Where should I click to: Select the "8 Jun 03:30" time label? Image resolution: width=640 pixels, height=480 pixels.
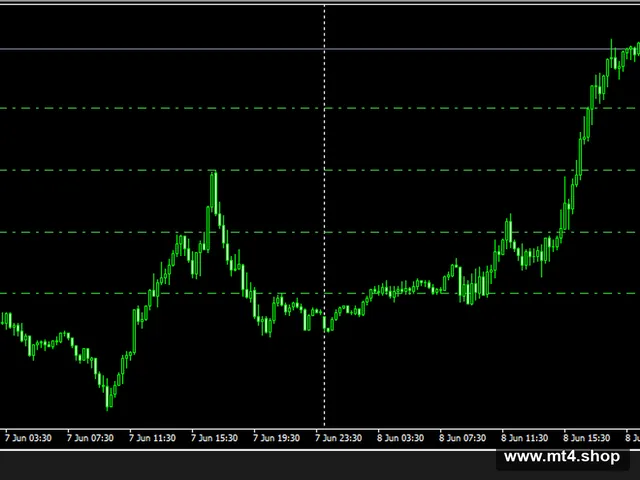point(400,438)
